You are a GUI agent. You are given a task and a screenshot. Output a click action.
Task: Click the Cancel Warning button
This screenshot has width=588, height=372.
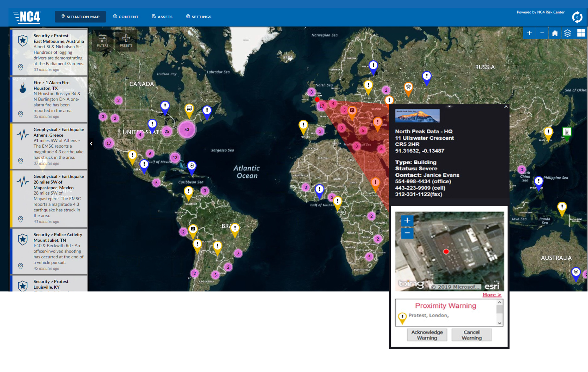[471, 335]
